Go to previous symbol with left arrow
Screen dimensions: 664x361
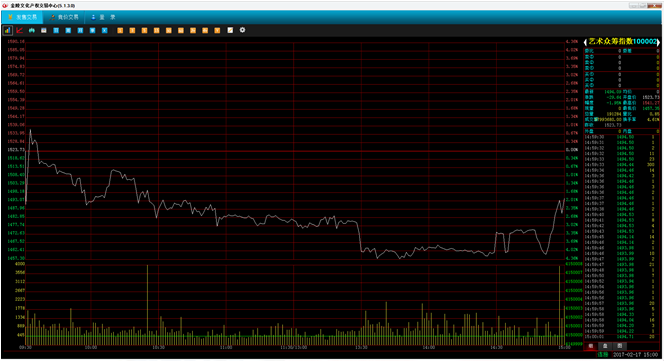tap(585, 42)
